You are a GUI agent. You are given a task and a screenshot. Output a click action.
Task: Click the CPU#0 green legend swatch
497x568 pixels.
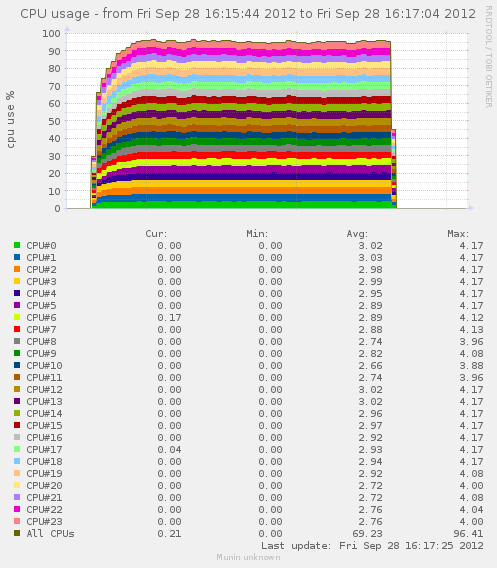tap(17, 245)
